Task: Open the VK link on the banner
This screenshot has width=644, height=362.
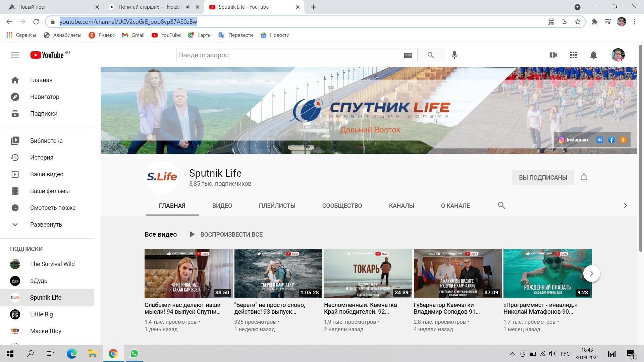Action: (599, 140)
